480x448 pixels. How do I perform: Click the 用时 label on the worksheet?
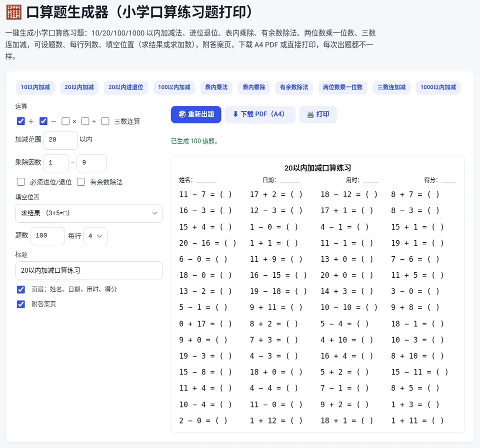[x=352, y=180]
